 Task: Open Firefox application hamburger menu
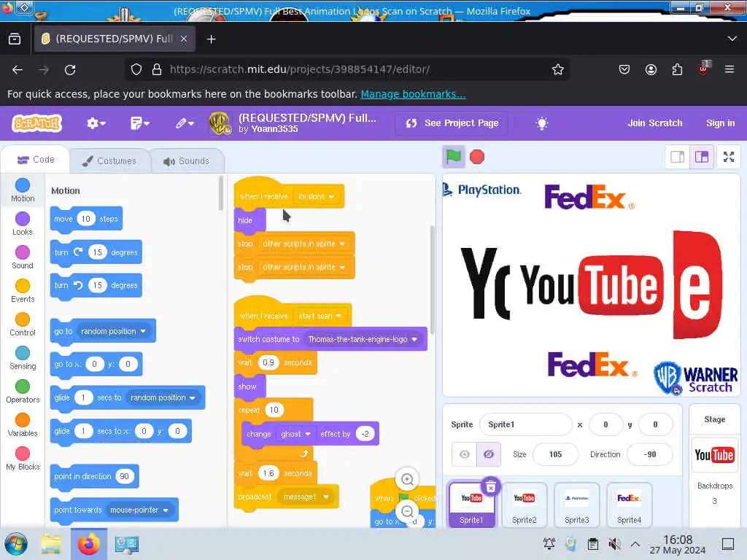click(729, 69)
